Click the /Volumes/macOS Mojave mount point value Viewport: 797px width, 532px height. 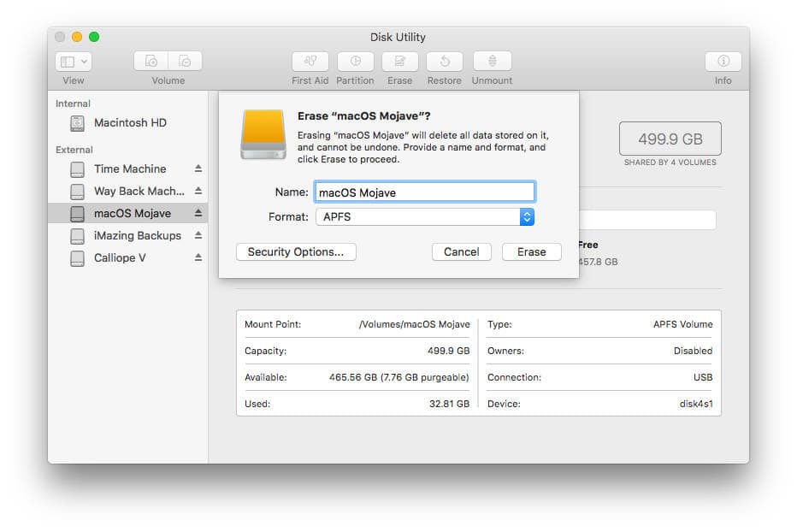pyautogui.click(x=414, y=324)
